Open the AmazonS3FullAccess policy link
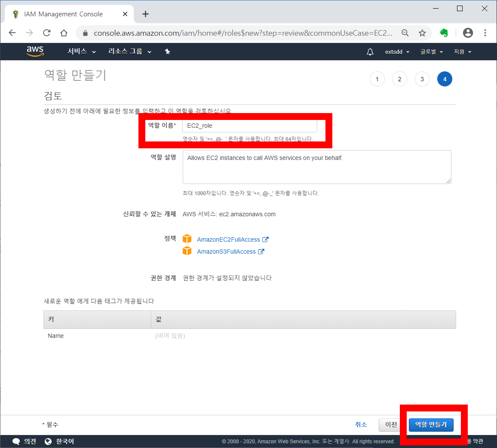Screen dimensions: 497x448 click(x=226, y=252)
